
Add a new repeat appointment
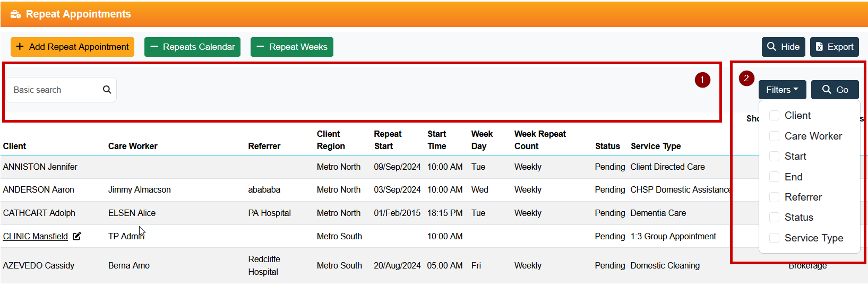pos(72,47)
